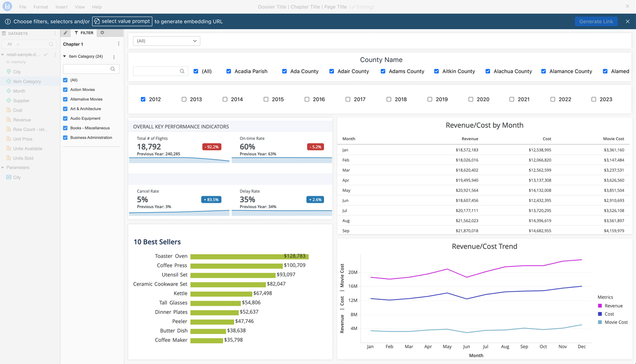Click the Revenue legend color swatch
Screen dimensions: 636x364
tap(600, 306)
